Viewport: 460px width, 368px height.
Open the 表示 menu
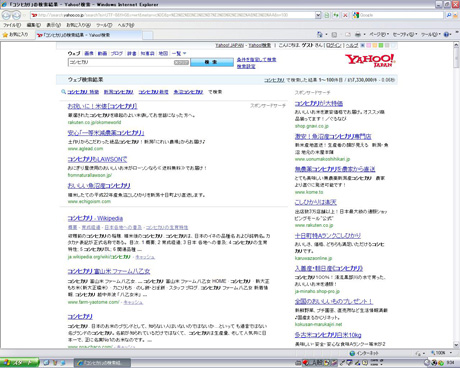click(53, 25)
